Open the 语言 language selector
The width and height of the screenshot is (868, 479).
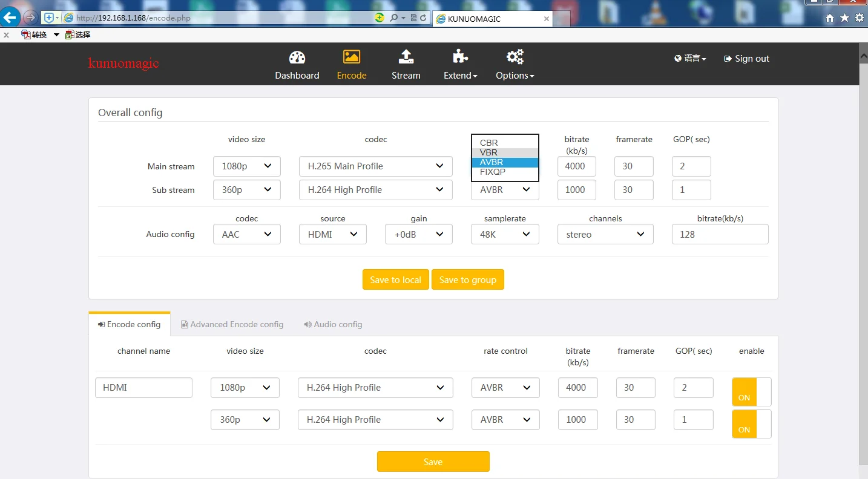click(690, 59)
